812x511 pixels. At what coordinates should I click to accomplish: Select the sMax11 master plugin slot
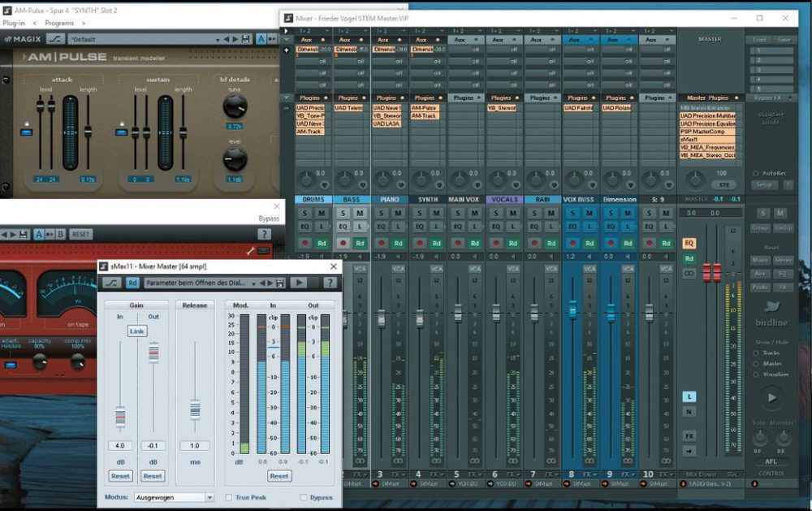[707, 140]
